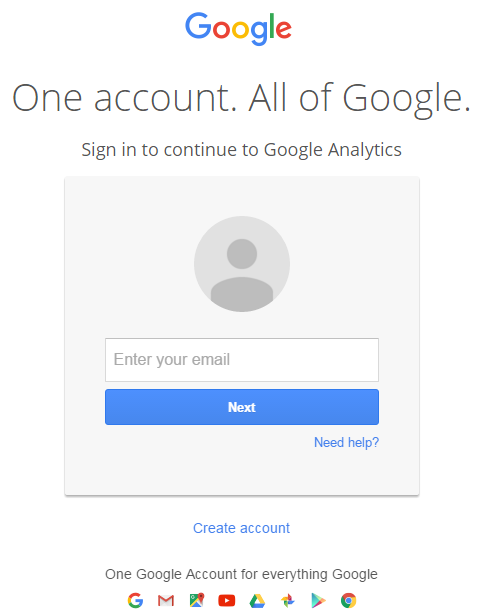Select the gray profile avatar placeholder

point(242,264)
